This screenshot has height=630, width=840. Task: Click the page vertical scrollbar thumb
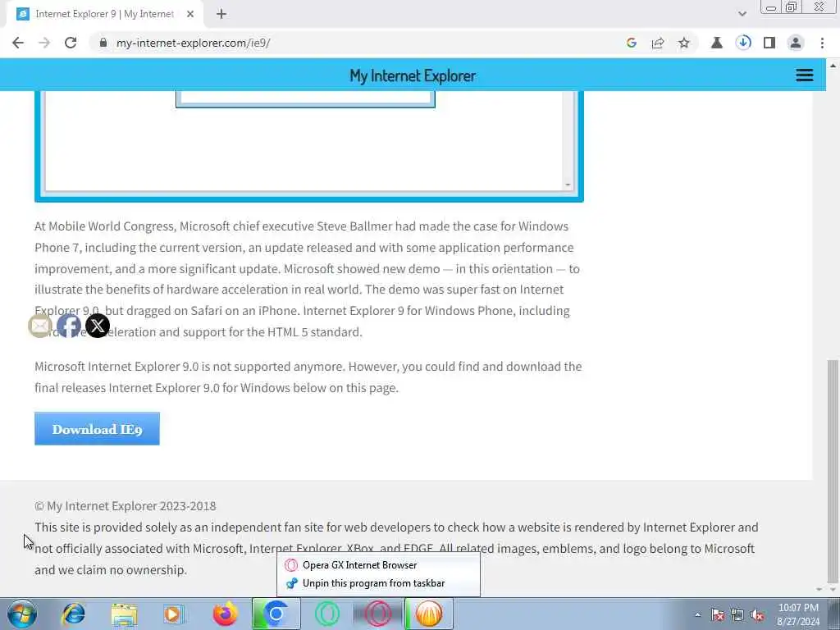832,472
